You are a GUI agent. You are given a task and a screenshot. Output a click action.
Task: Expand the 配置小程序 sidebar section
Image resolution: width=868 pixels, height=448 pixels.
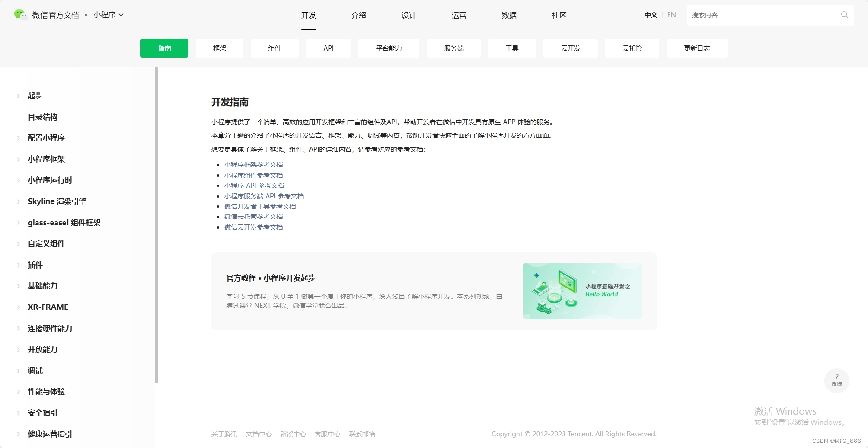click(18, 138)
